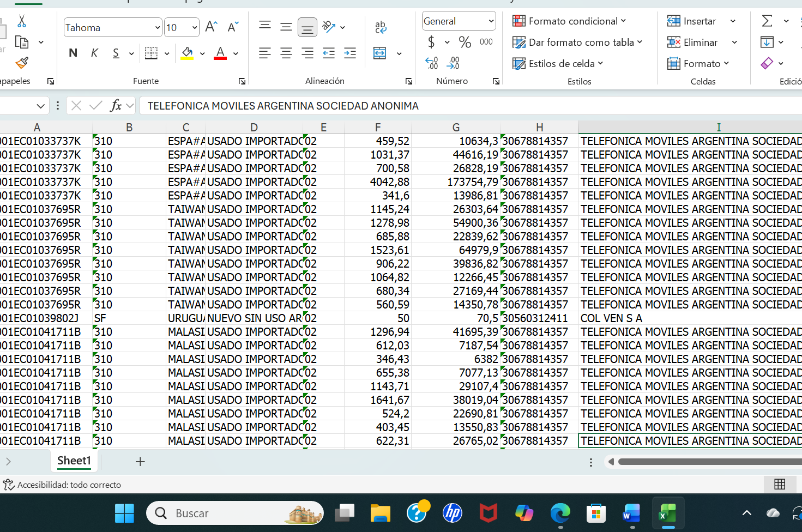Click the Cut scissors icon

click(x=22, y=21)
